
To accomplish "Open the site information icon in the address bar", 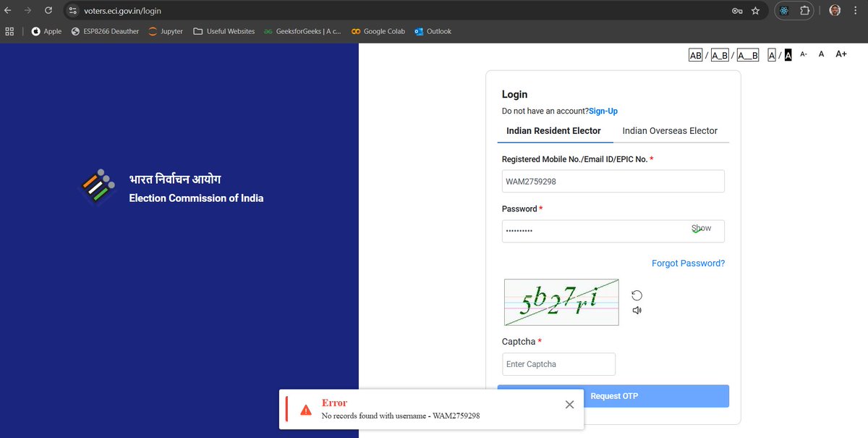I will click(72, 11).
